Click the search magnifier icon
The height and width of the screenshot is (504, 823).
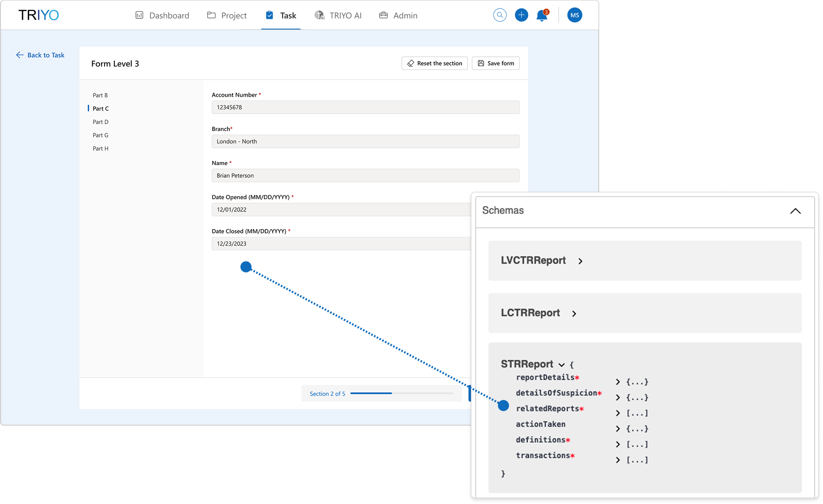(500, 15)
